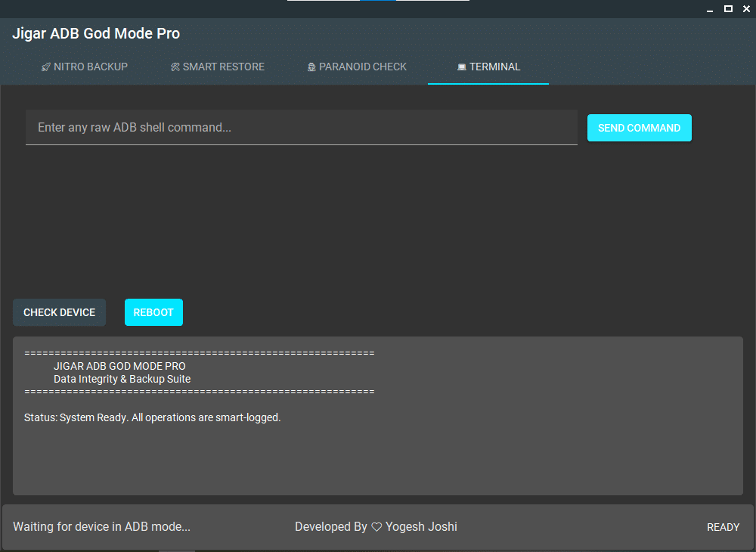This screenshot has width=756, height=552.
Task: Click the READY indicator in the status bar
Action: coord(723,527)
